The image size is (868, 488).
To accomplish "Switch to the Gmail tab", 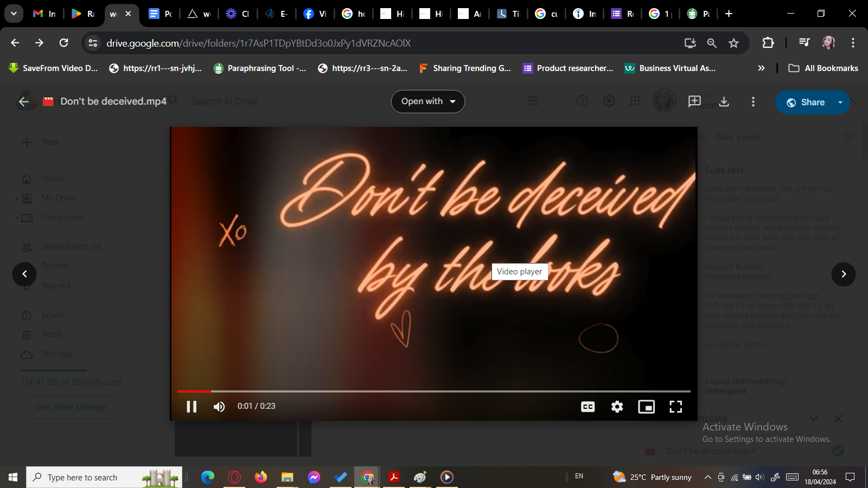I will pos(44,14).
